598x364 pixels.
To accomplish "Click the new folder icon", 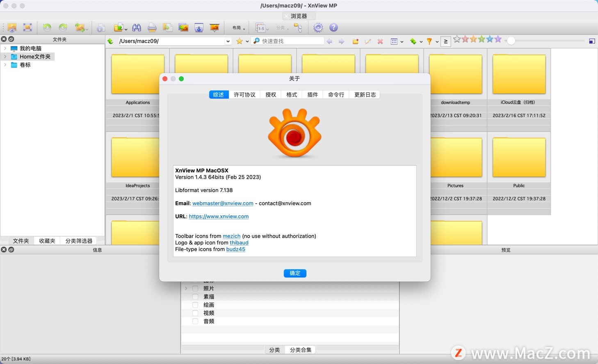I will (356, 41).
